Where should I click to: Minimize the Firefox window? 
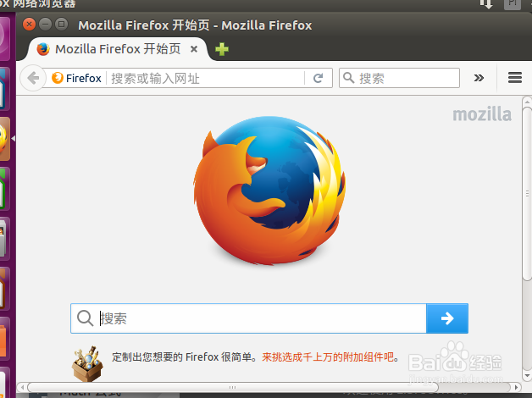click(45, 25)
